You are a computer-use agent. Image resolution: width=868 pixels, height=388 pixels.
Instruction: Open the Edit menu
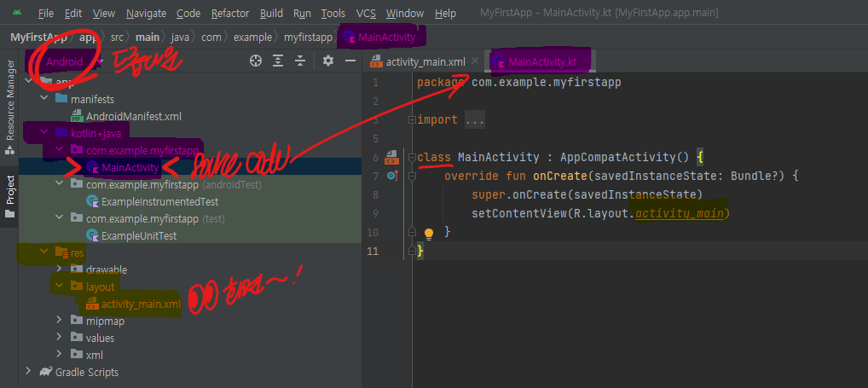(73, 14)
